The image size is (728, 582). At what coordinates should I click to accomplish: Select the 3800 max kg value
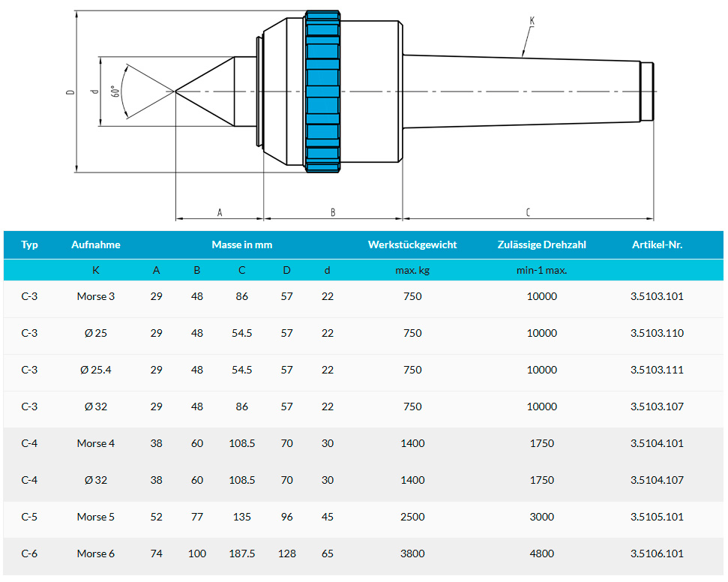point(412,553)
